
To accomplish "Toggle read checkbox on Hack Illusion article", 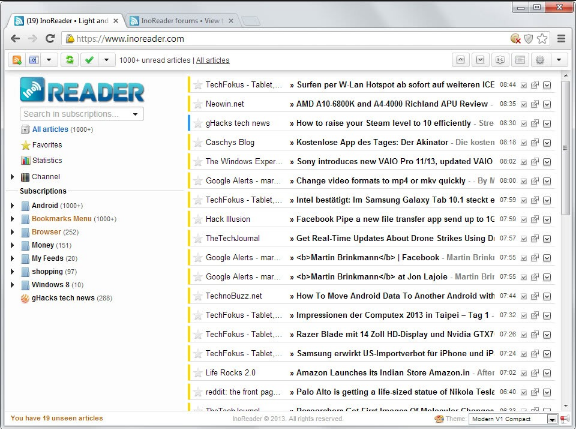I will pos(524,220).
